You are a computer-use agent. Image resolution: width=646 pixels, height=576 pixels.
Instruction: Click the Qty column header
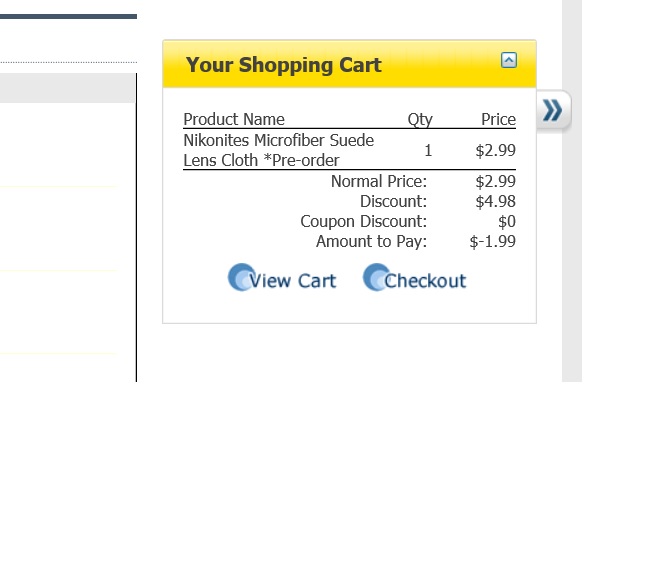(420, 120)
